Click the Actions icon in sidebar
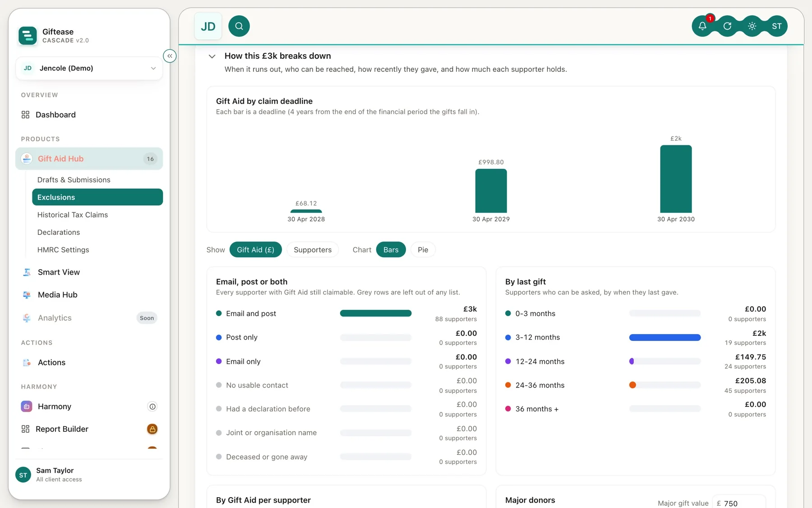The image size is (812, 508). pos(27,363)
